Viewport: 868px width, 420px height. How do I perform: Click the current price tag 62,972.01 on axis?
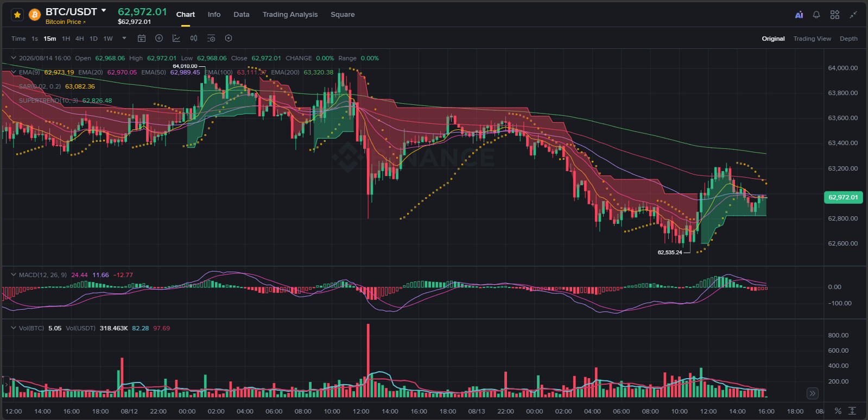[843, 197]
